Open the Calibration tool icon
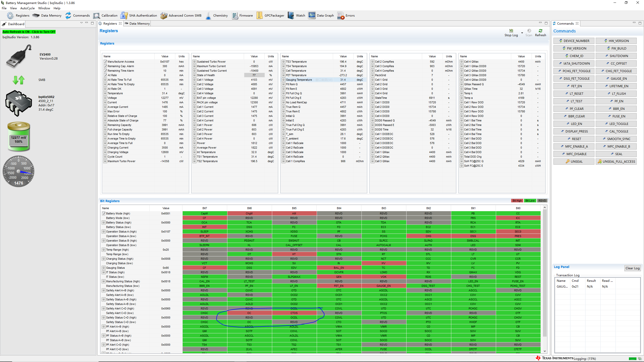The width and height of the screenshot is (644, 362). click(96, 16)
